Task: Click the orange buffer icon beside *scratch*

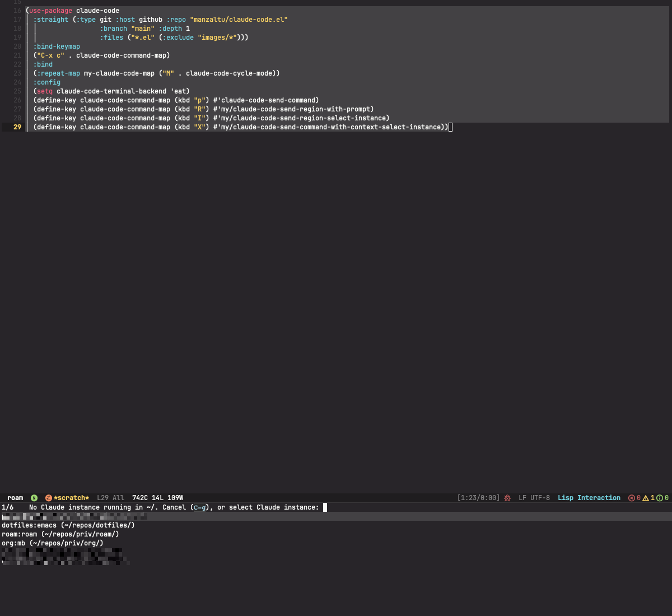Action: coord(49,498)
